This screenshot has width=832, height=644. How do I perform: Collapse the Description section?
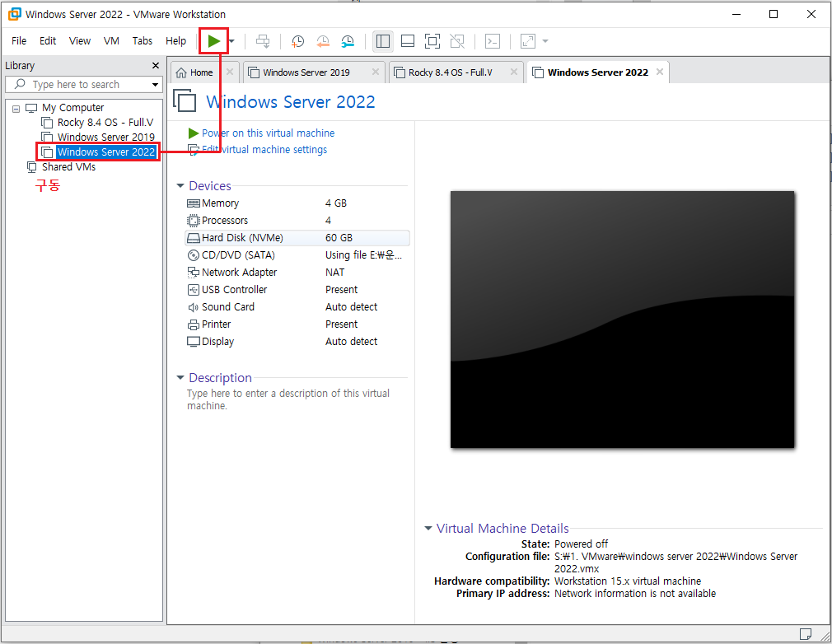point(180,378)
